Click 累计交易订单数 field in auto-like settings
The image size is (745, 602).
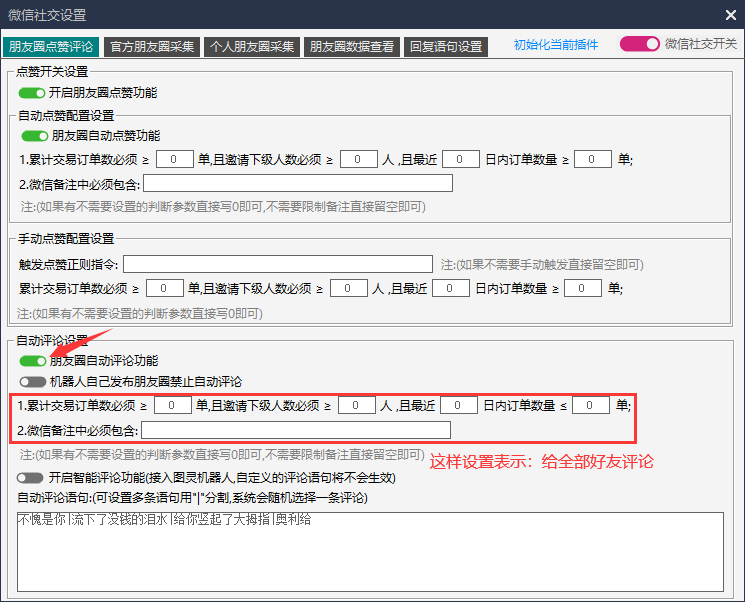coord(175,159)
